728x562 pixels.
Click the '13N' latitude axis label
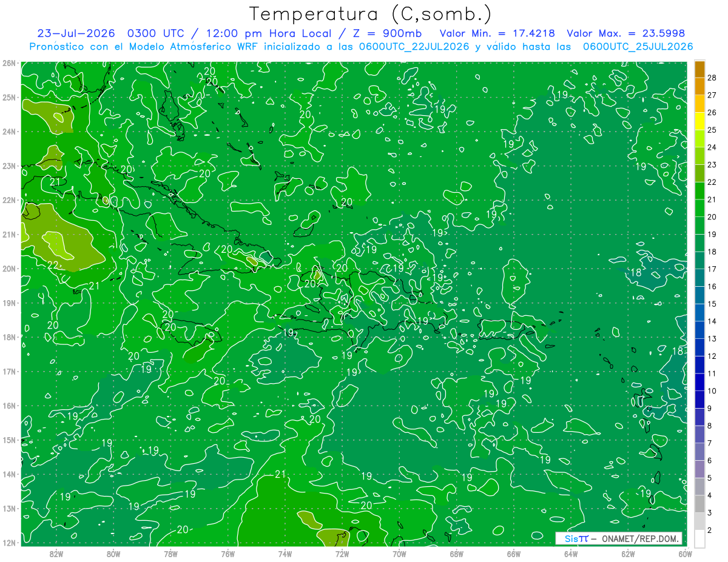click(8, 508)
